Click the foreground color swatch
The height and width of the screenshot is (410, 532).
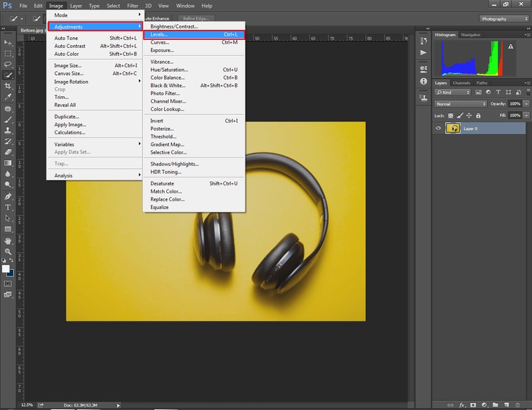point(5,268)
